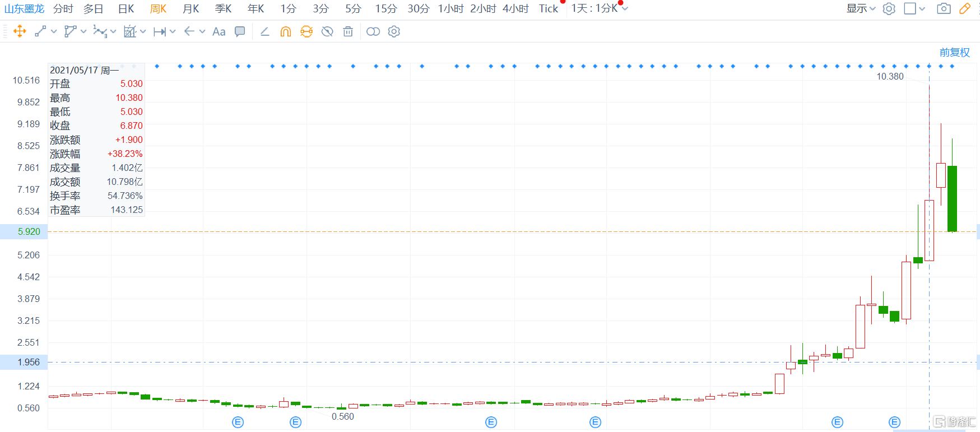Switch to the 30分 interval
This screenshot has width=980, height=432.
[x=419, y=8]
